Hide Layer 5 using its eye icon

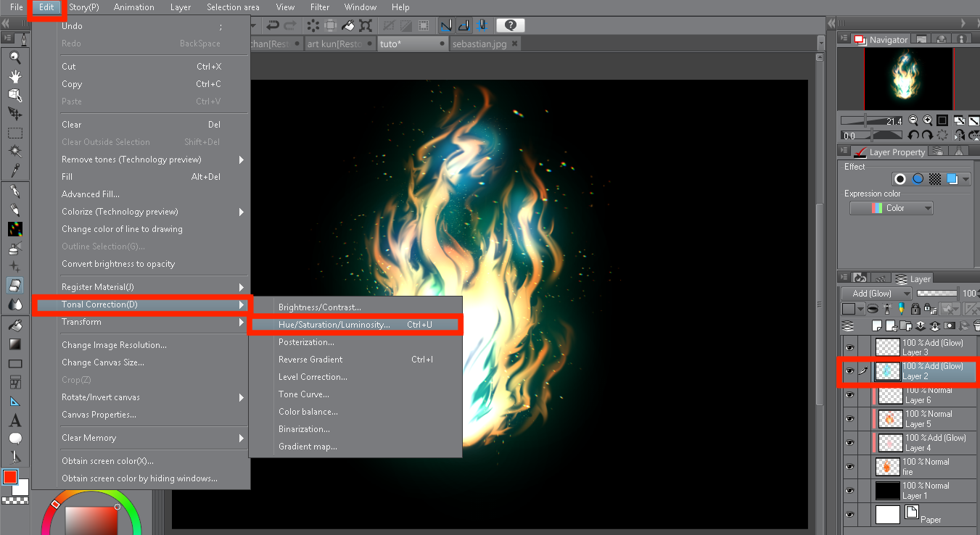[x=849, y=419]
